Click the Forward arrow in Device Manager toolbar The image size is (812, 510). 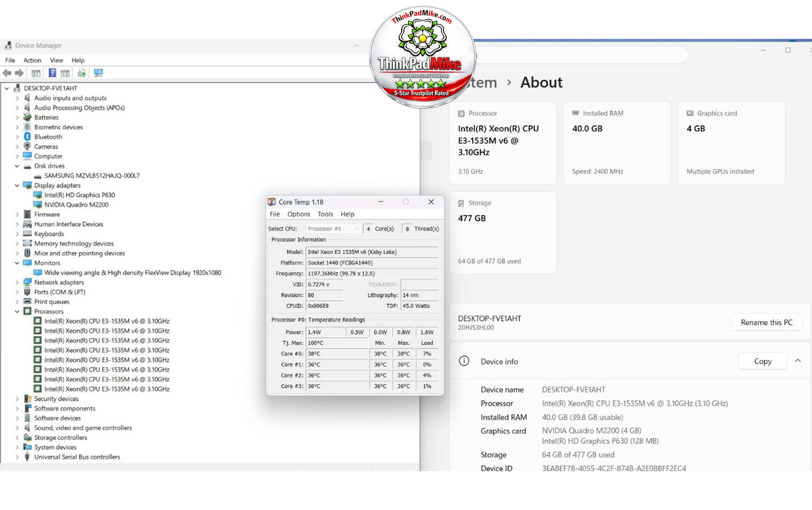[19, 73]
